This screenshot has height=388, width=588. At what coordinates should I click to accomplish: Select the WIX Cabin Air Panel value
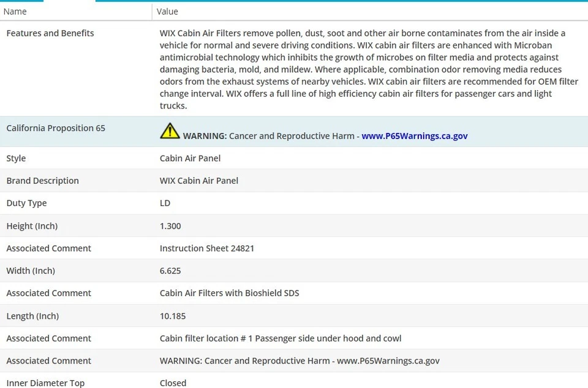pos(199,180)
